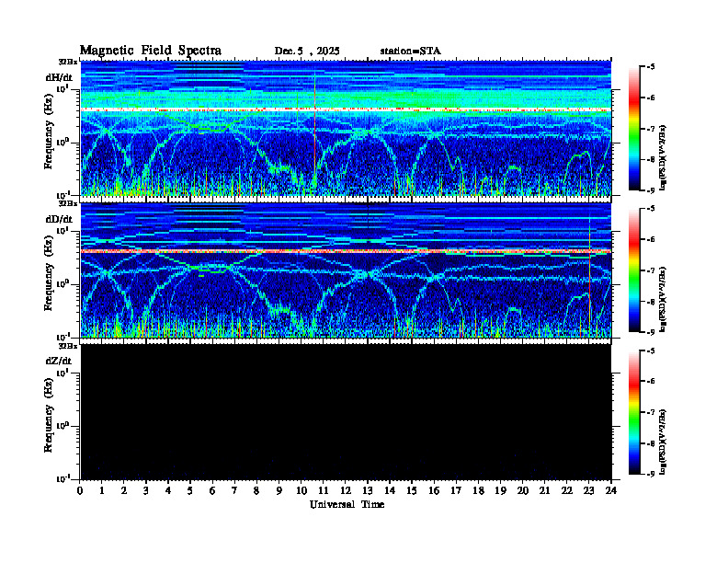The image size is (728, 563).
Task: Click the -8 tick on dZ/dt color bar
Action: pyautogui.click(x=651, y=443)
